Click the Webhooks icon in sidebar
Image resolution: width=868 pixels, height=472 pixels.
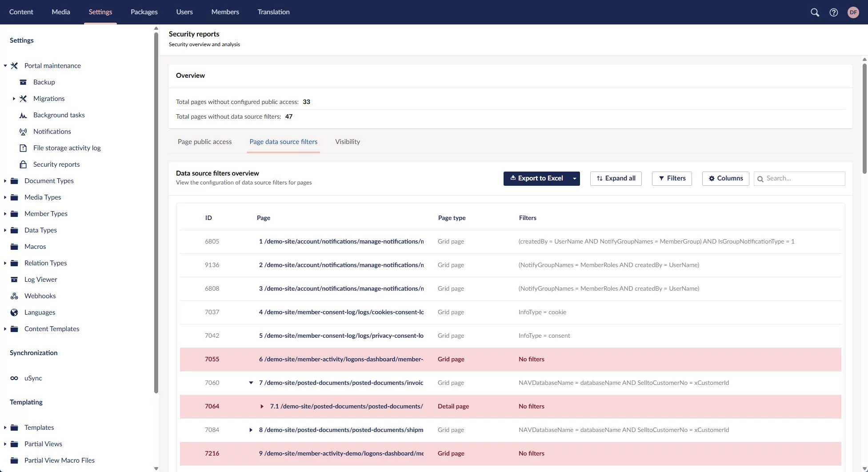[x=14, y=296]
